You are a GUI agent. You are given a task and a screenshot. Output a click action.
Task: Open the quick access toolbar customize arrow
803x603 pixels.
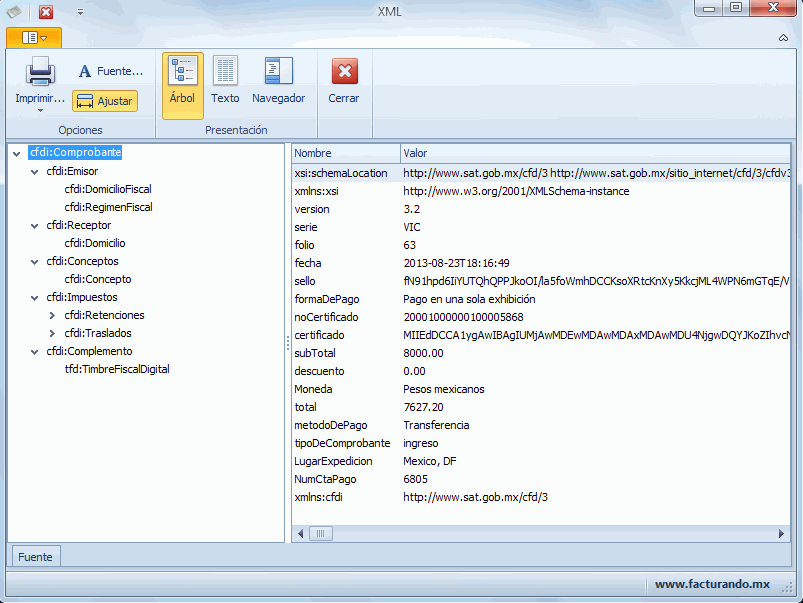(80, 12)
